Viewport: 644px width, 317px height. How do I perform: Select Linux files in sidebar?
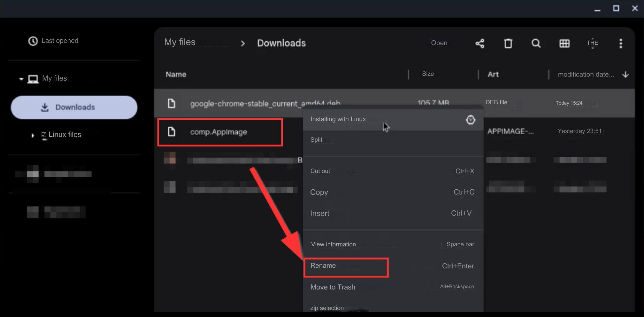(65, 134)
